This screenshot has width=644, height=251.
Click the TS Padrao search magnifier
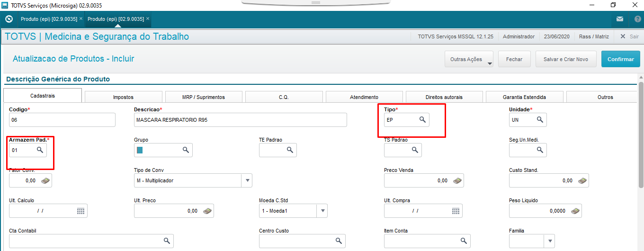click(x=415, y=150)
